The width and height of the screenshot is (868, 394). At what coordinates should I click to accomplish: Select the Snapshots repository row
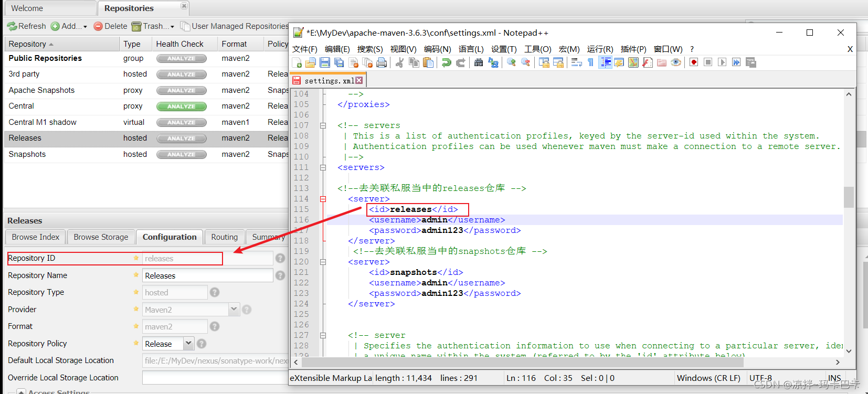click(146, 154)
